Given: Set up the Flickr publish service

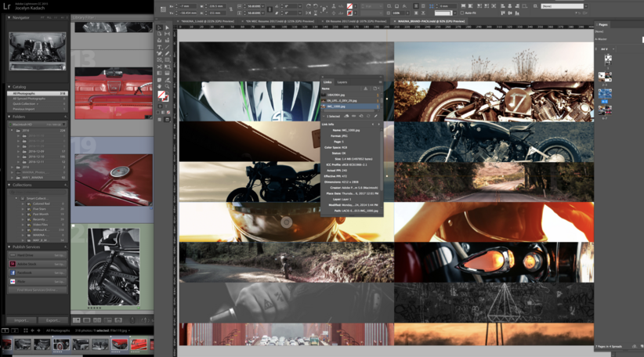Looking at the screenshot, I should (59, 282).
